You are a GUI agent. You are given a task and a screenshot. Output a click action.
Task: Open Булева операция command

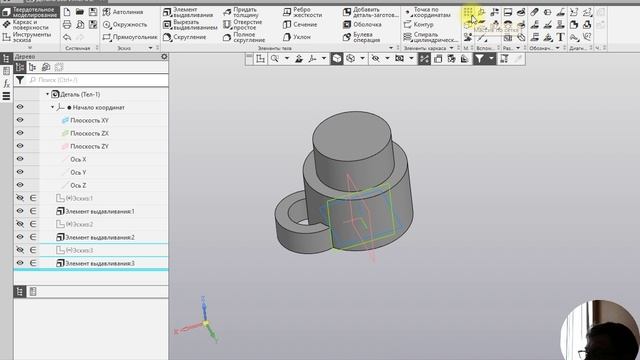click(362, 37)
